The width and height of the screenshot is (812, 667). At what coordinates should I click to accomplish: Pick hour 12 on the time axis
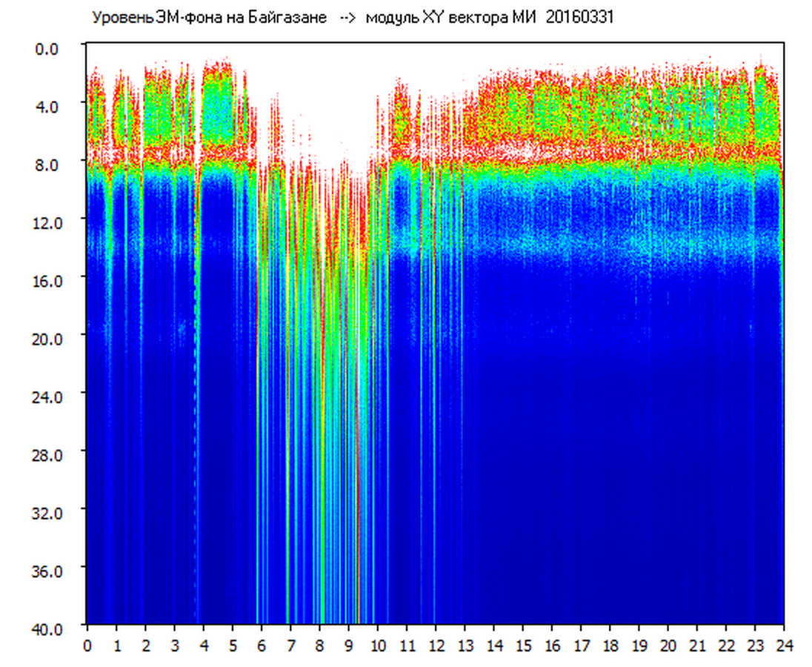point(436,646)
